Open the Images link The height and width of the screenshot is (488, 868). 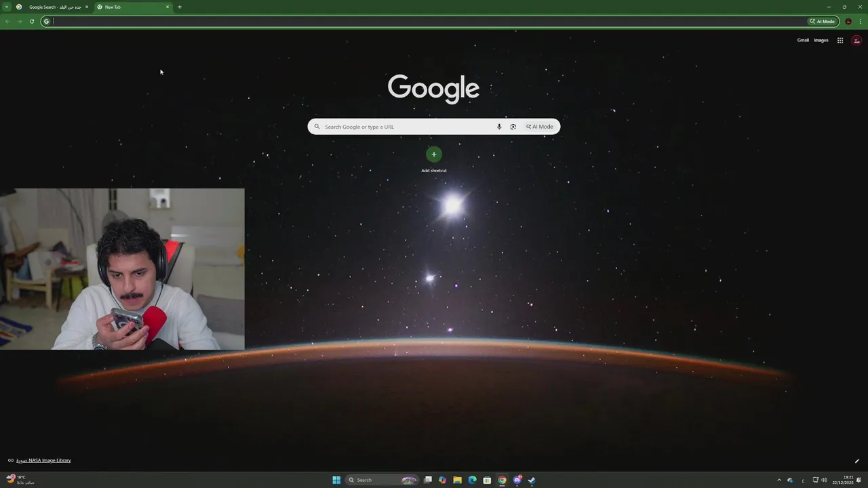pyautogui.click(x=821, y=40)
